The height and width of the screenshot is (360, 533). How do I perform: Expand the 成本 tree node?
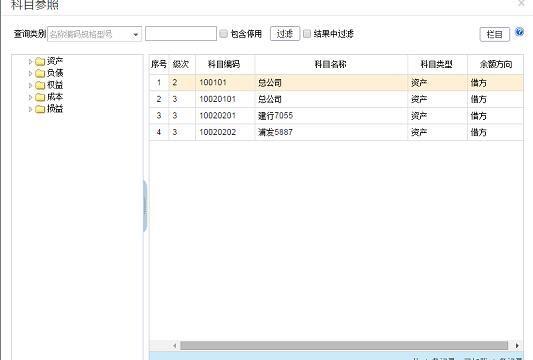pos(30,97)
